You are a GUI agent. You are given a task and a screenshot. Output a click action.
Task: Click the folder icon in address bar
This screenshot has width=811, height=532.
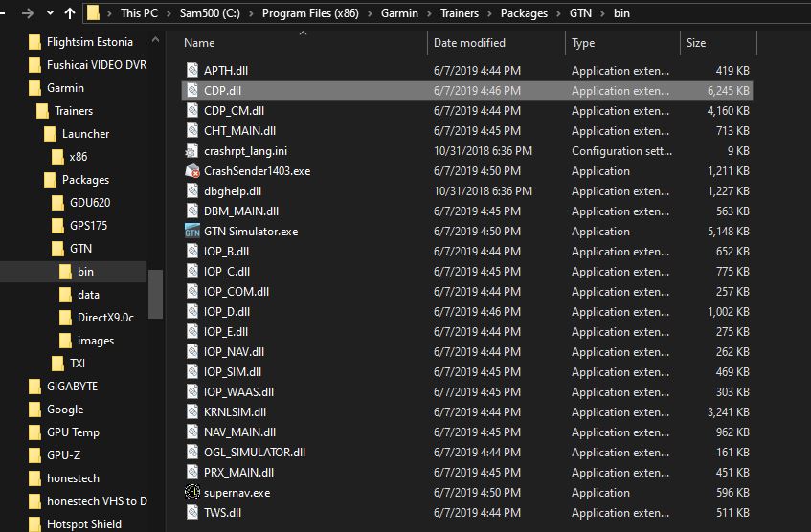point(93,13)
